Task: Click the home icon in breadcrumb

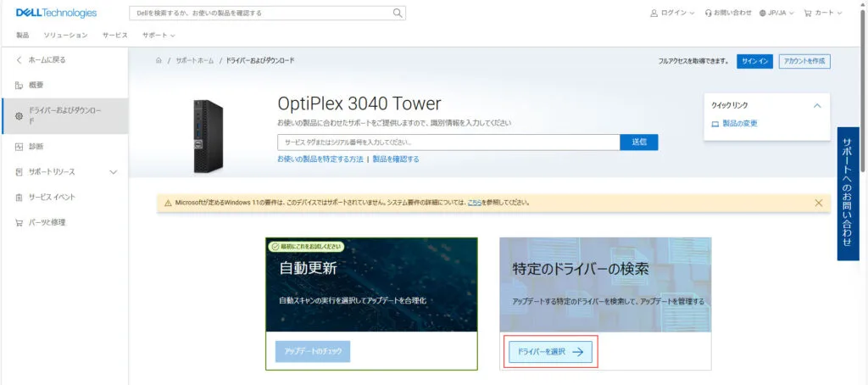Action: pos(158,61)
